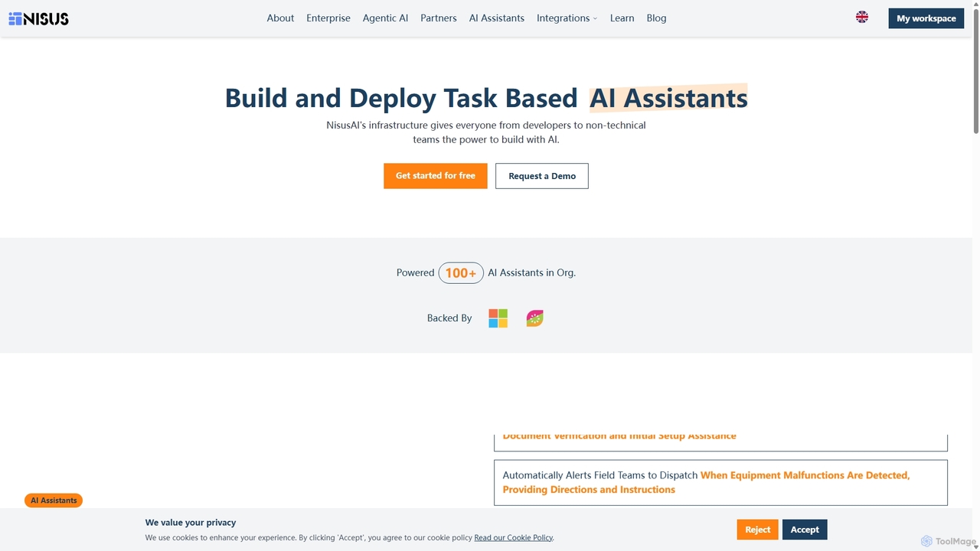Click the Microsoft logo under Backed By

(x=498, y=318)
